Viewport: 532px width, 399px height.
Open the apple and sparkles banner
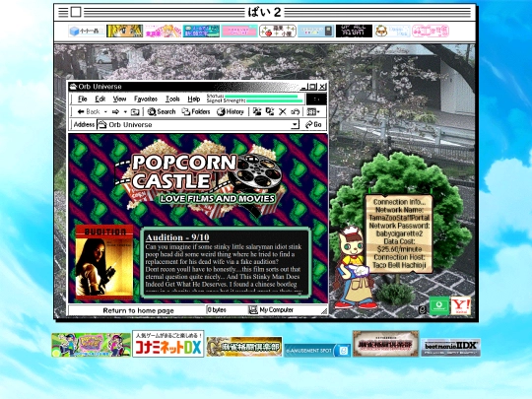point(278,31)
